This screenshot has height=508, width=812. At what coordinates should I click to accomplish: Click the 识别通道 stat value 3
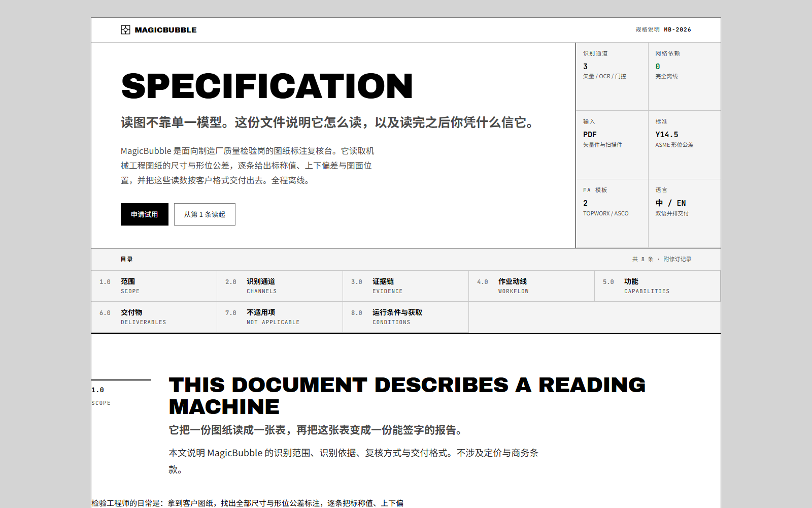pos(585,67)
